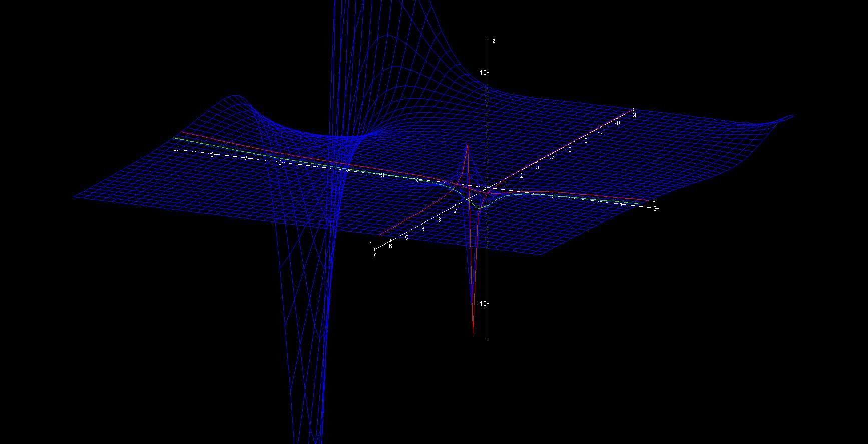Click the x-axis letter label
Image resolution: width=868 pixels, height=444 pixels.
tap(371, 243)
